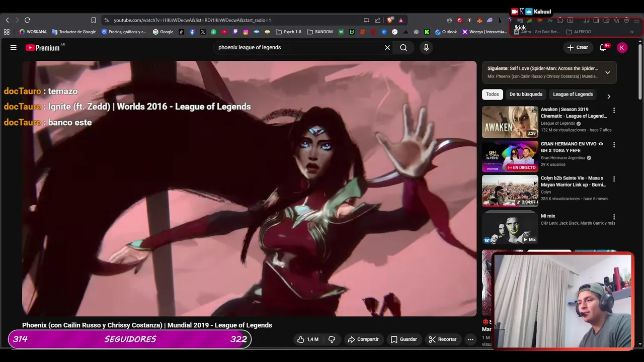Reload the page in the browser
644x362 pixels.
(27, 20)
